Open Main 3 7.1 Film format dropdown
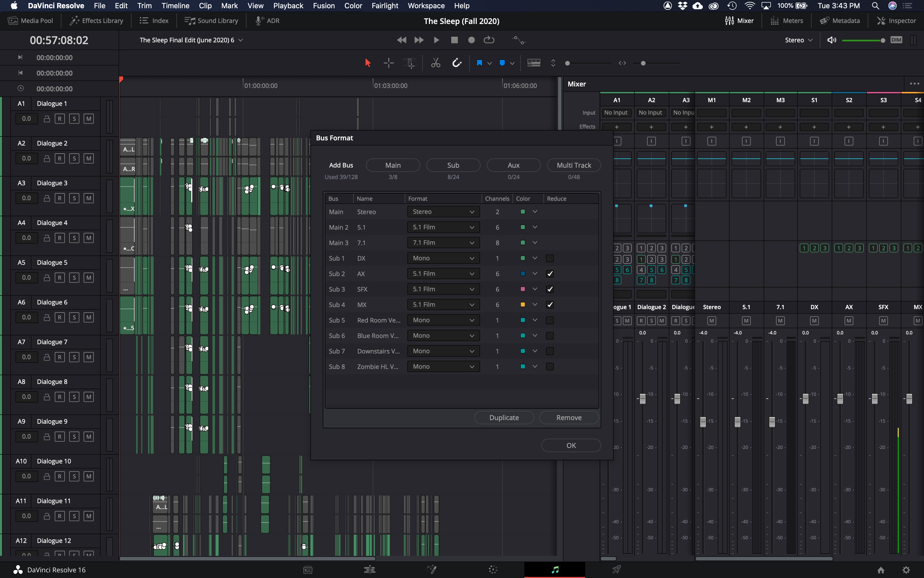The image size is (924, 578). click(443, 243)
